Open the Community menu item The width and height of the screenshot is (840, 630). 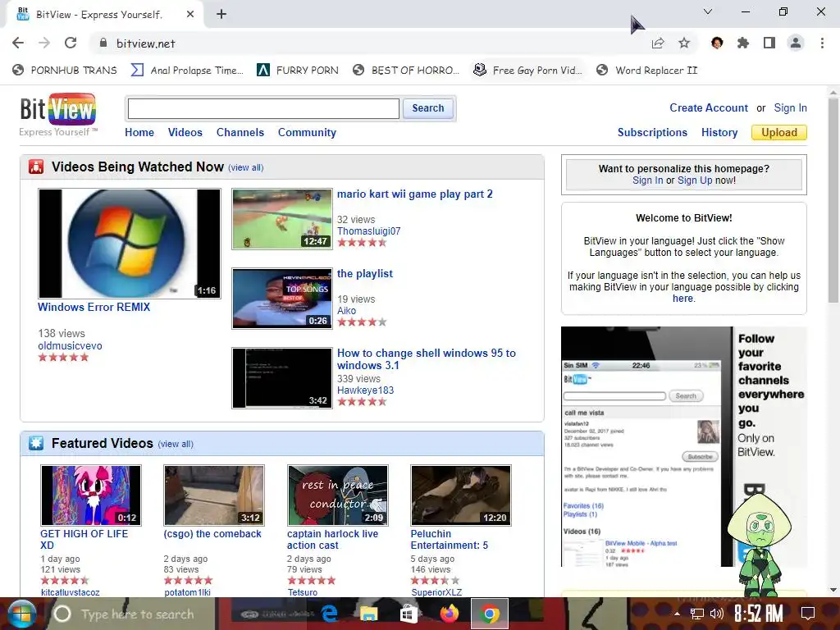click(x=307, y=132)
